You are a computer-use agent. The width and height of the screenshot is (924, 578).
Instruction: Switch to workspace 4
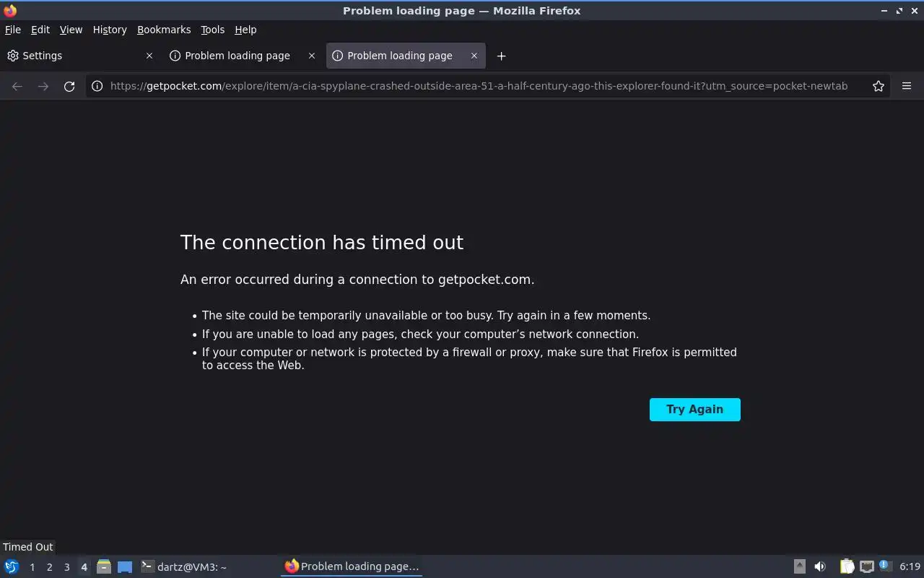[84, 567]
